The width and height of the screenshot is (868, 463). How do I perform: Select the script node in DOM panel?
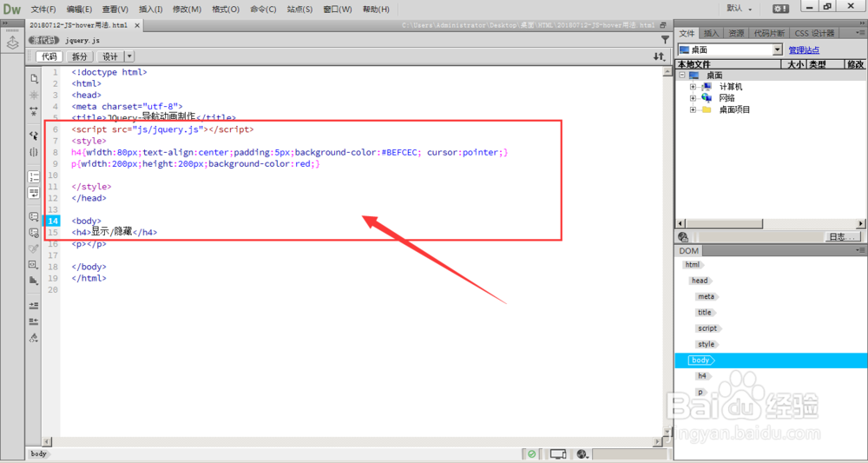pos(708,328)
